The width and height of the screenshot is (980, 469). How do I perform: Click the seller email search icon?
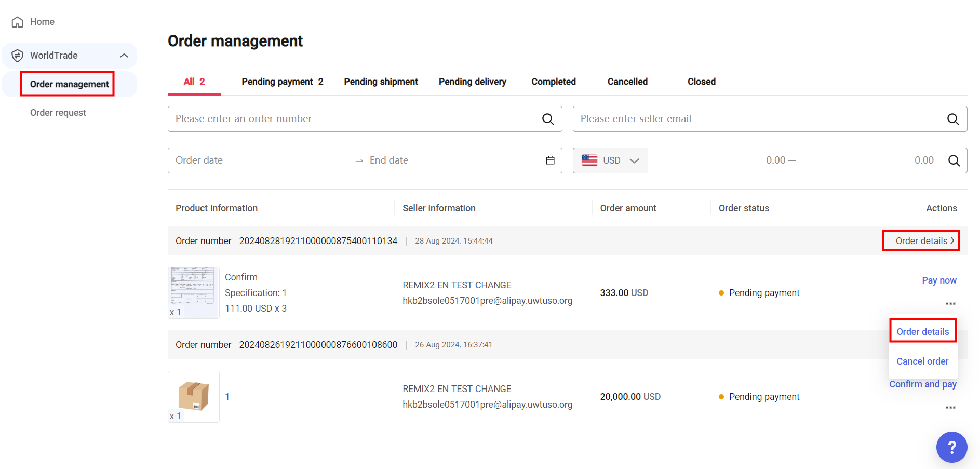tap(953, 119)
